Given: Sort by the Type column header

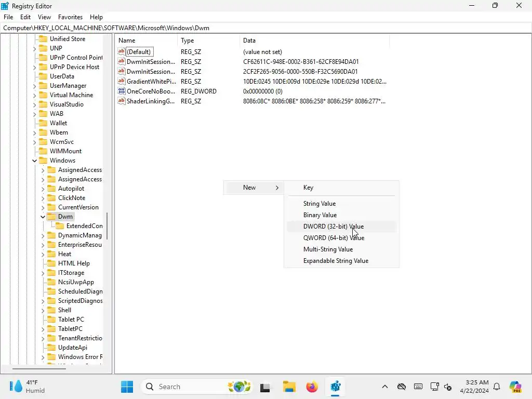Looking at the screenshot, I should click(x=208, y=41).
